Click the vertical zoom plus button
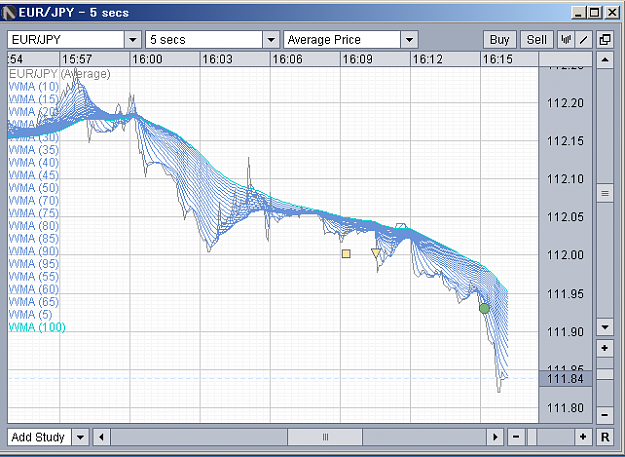Image resolution: width=625 pixels, height=457 pixels. [x=605, y=348]
